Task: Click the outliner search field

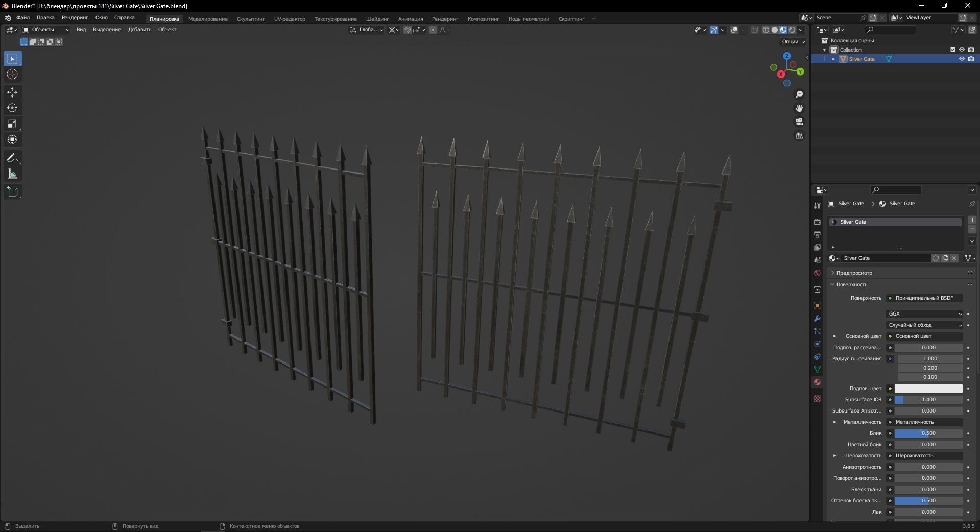Action: 891,30
